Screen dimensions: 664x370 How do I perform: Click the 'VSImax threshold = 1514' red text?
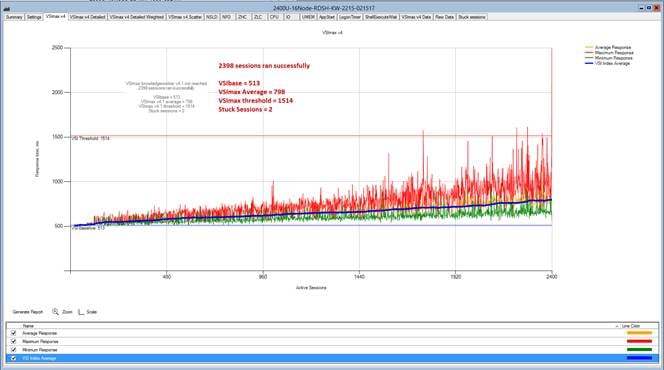pyautogui.click(x=255, y=100)
